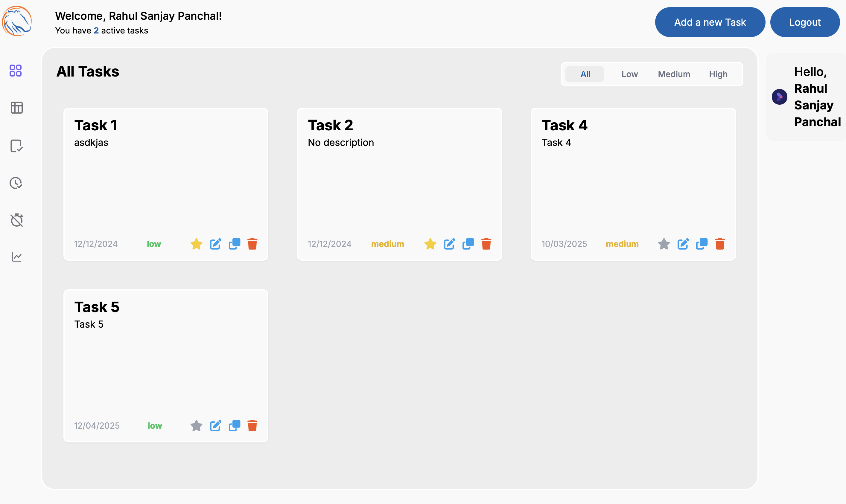
Task: Edit Task 2 with pencil icon
Action: [449, 244]
